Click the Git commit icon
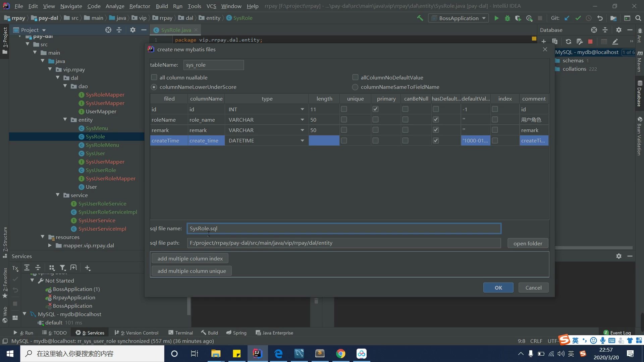Screen dimensions: 644x362 [578, 18]
